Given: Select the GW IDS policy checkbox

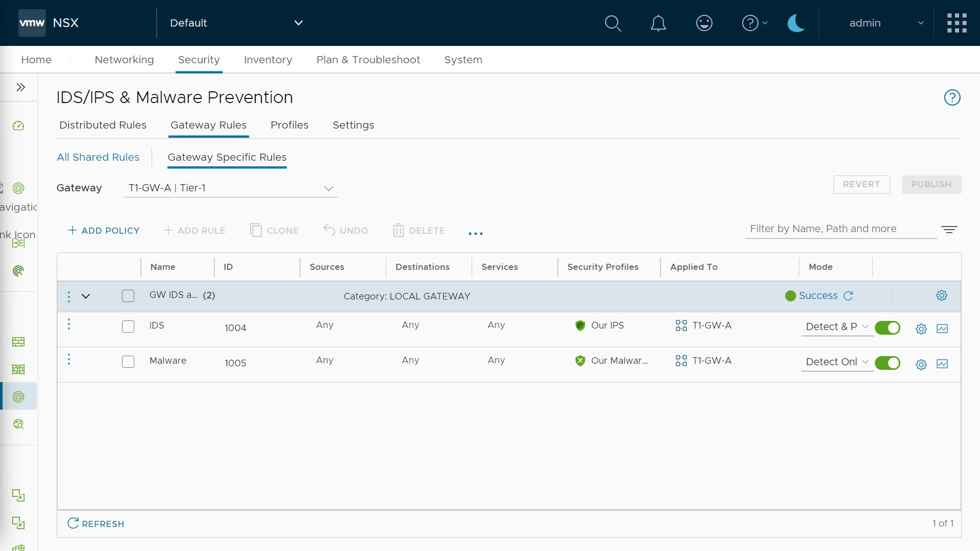Looking at the screenshot, I should [x=128, y=296].
